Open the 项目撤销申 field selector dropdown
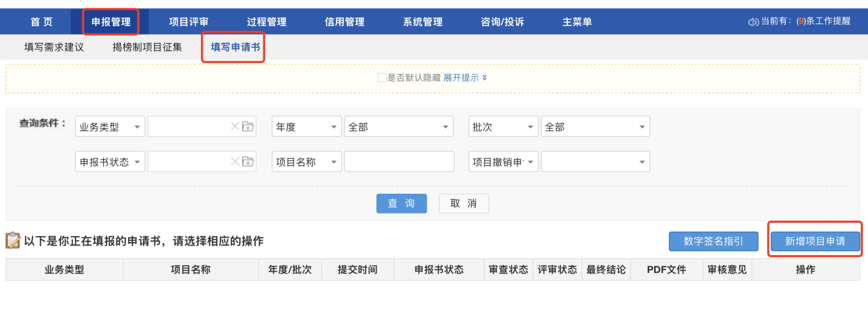The image size is (868, 320). [x=503, y=162]
